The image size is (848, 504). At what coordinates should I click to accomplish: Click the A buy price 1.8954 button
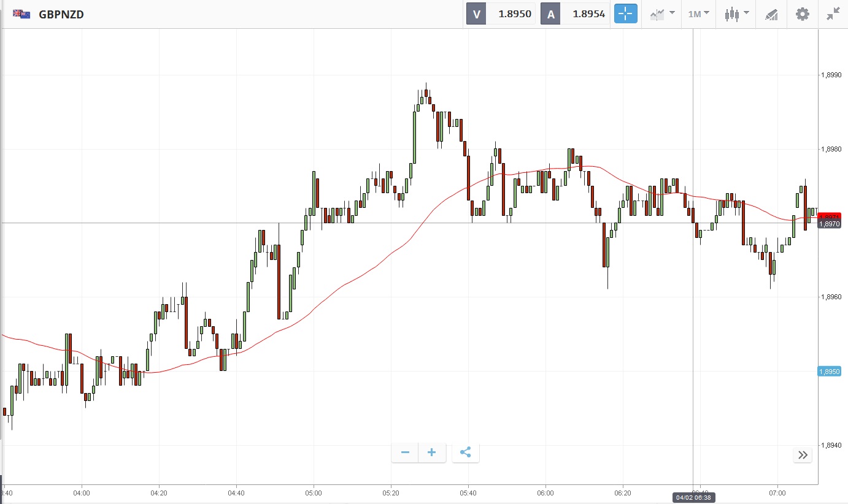coord(575,14)
